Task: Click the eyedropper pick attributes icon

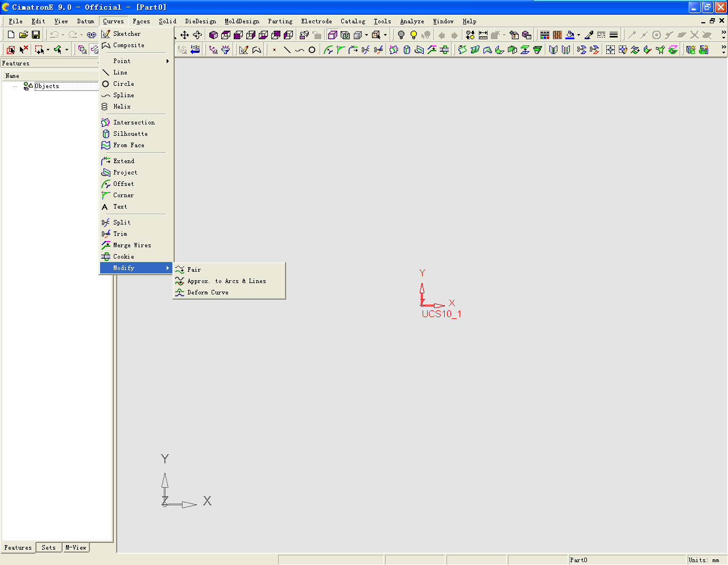Action: pos(589,35)
